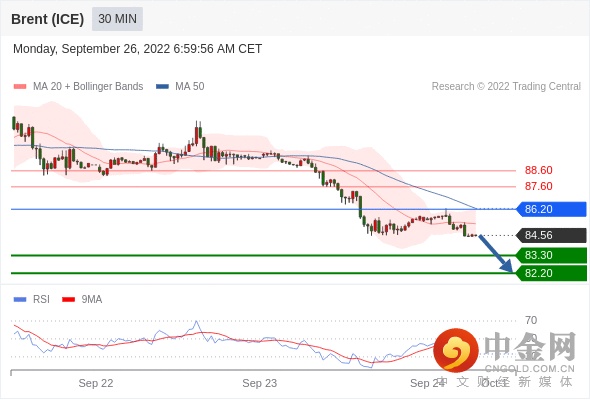590x400 pixels.
Task: Click the CNGOLD orange logo watermark
Action: click(x=456, y=350)
